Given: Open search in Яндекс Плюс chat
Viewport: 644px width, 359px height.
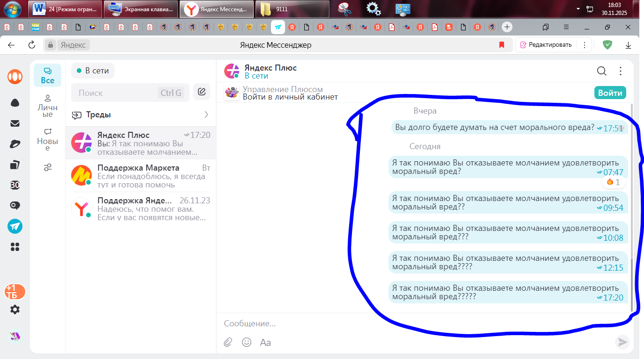Looking at the screenshot, I should tap(601, 71).
